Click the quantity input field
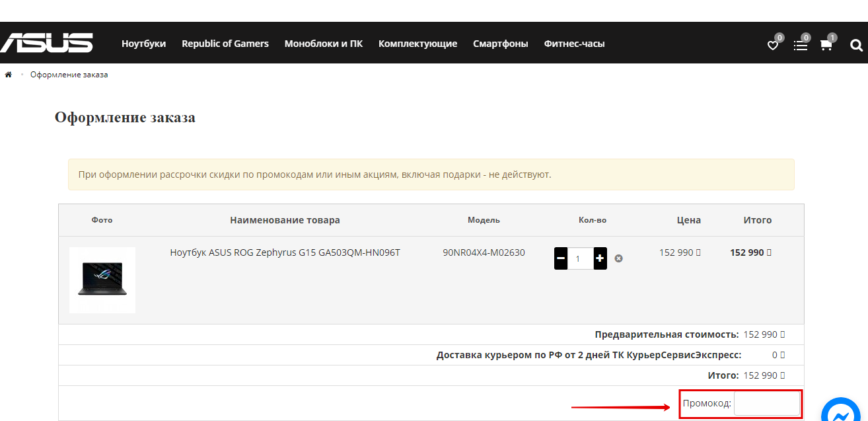 point(580,258)
